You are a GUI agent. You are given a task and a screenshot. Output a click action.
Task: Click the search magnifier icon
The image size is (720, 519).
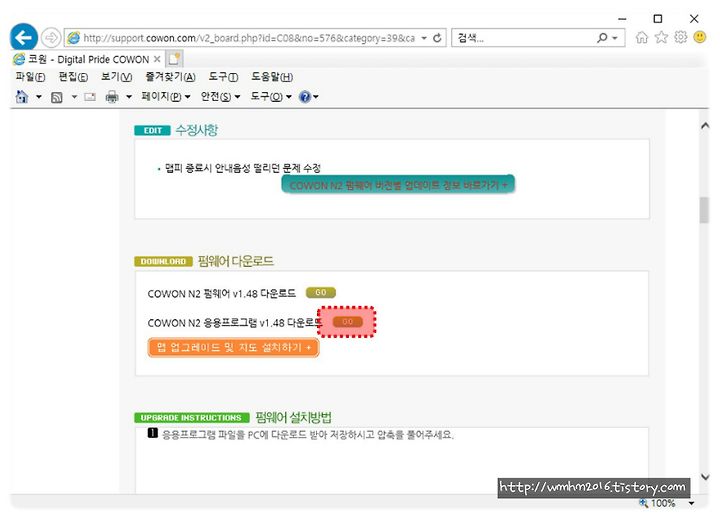[x=602, y=38]
